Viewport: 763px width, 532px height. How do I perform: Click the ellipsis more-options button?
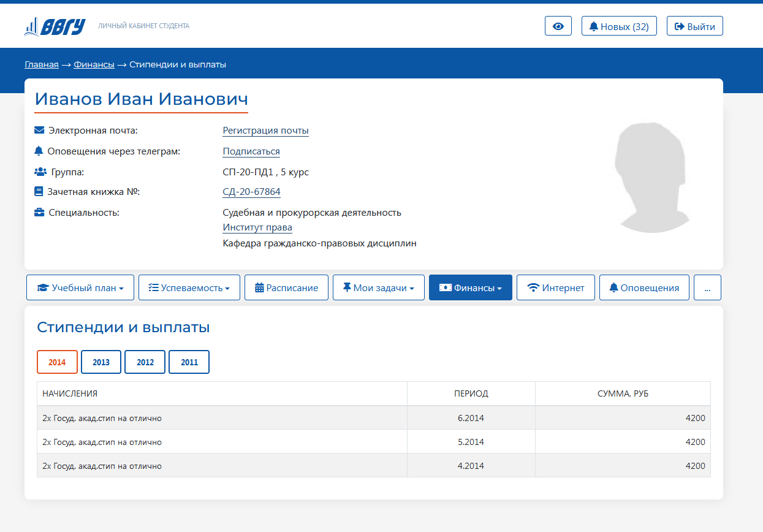(x=707, y=287)
